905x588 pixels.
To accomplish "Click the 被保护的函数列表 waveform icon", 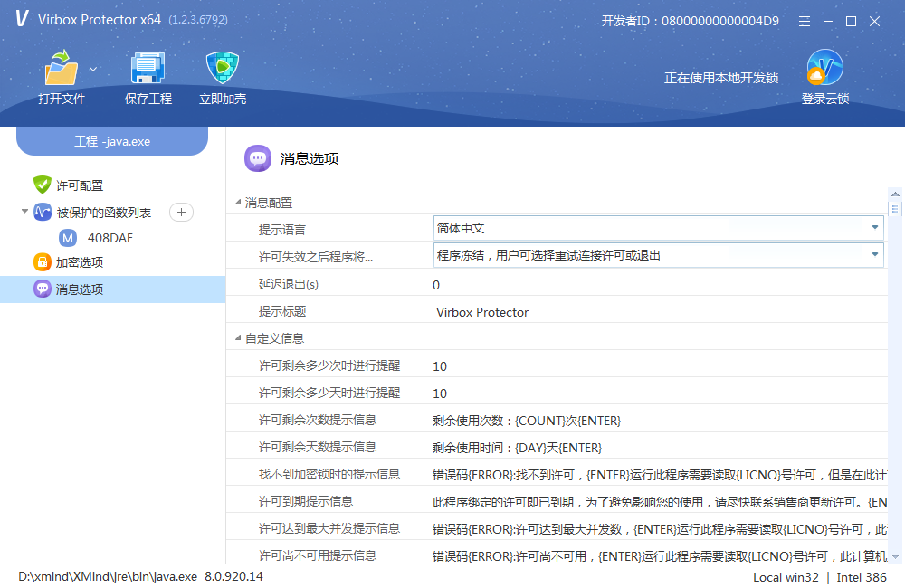I will [43, 213].
